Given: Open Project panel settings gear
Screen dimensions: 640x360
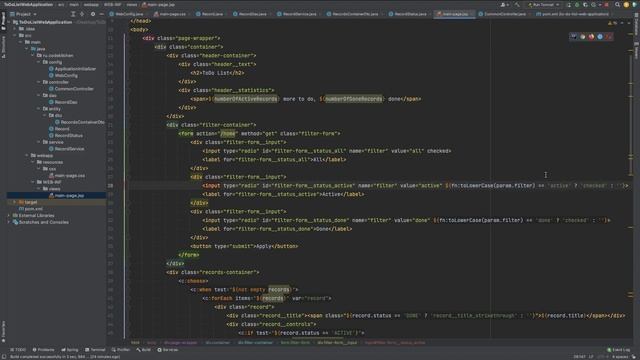Looking at the screenshot, I should click(x=93, y=14).
